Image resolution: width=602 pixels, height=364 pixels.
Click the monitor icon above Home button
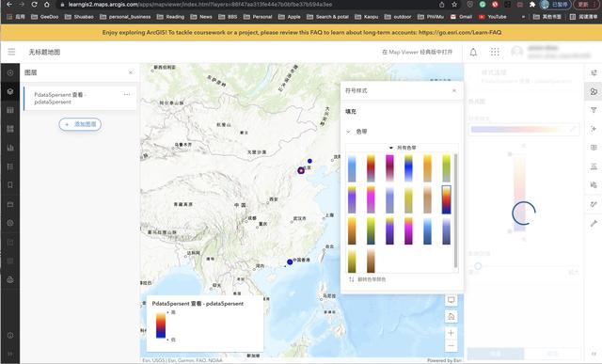pyautogui.click(x=451, y=300)
